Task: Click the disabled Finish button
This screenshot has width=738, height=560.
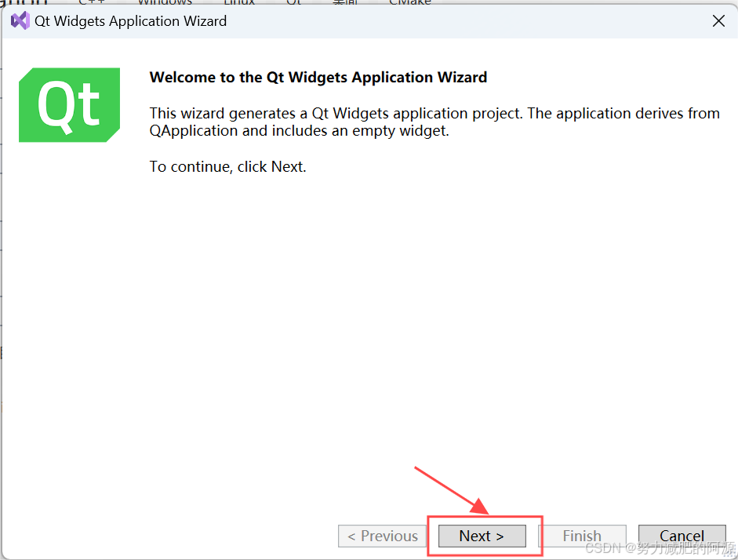Action: click(x=582, y=536)
